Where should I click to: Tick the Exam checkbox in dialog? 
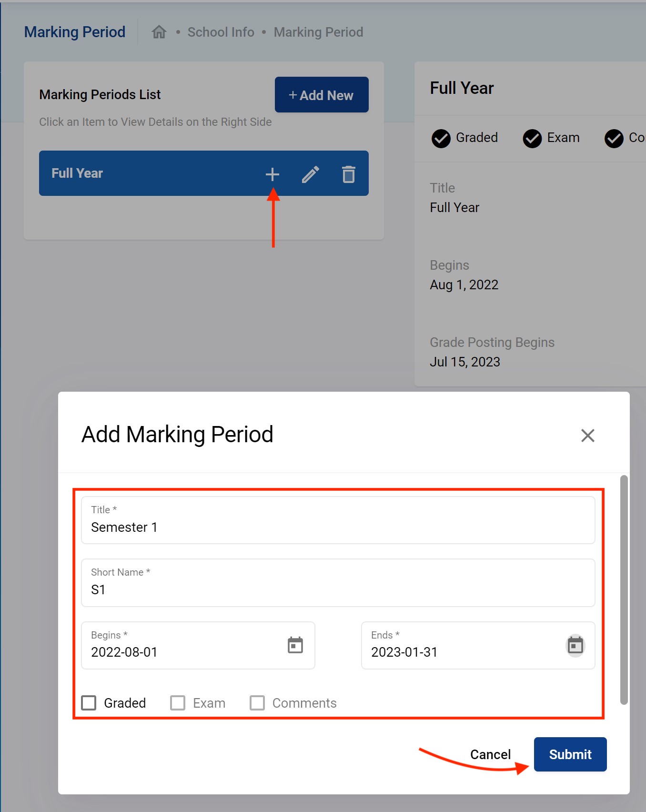(178, 703)
